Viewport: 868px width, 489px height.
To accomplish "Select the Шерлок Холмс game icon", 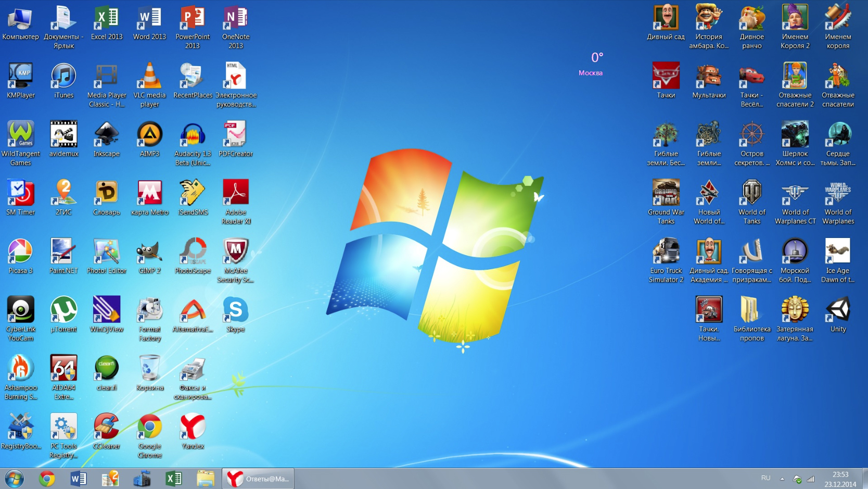I will pos(795,144).
